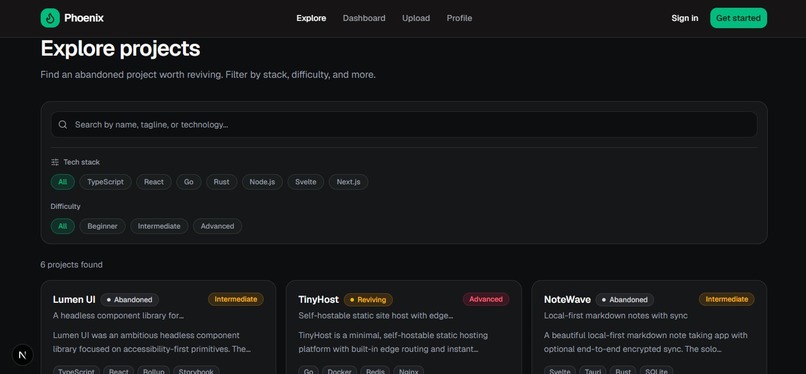Open the NoteWave project title

(x=567, y=300)
